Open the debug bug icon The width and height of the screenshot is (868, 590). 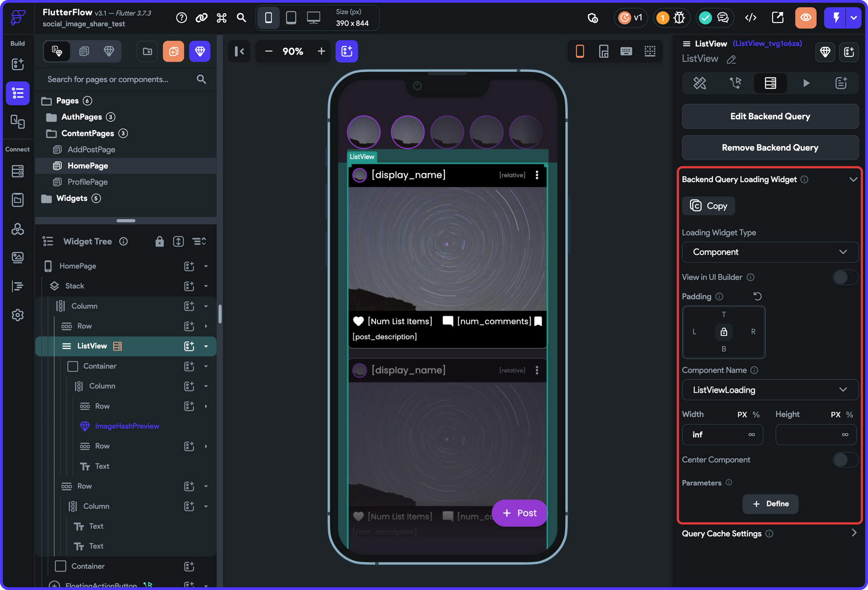[x=679, y=17]
